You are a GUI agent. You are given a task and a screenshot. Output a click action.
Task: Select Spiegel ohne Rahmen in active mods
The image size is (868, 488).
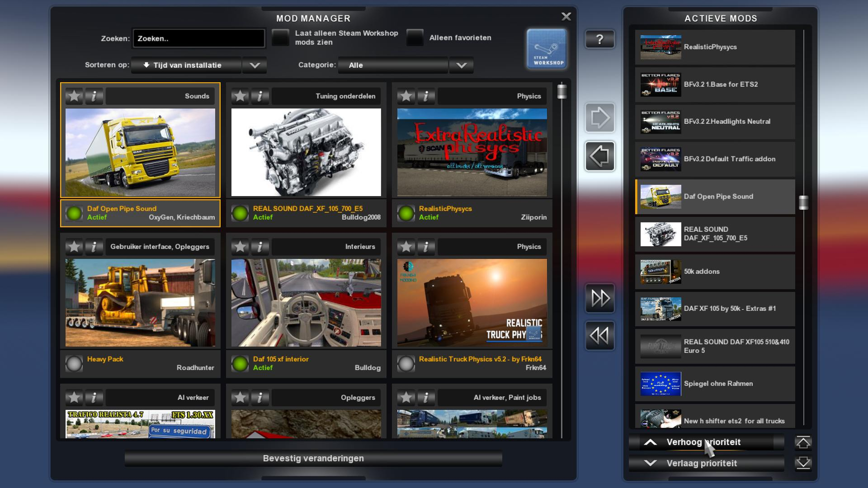point(715,384)
